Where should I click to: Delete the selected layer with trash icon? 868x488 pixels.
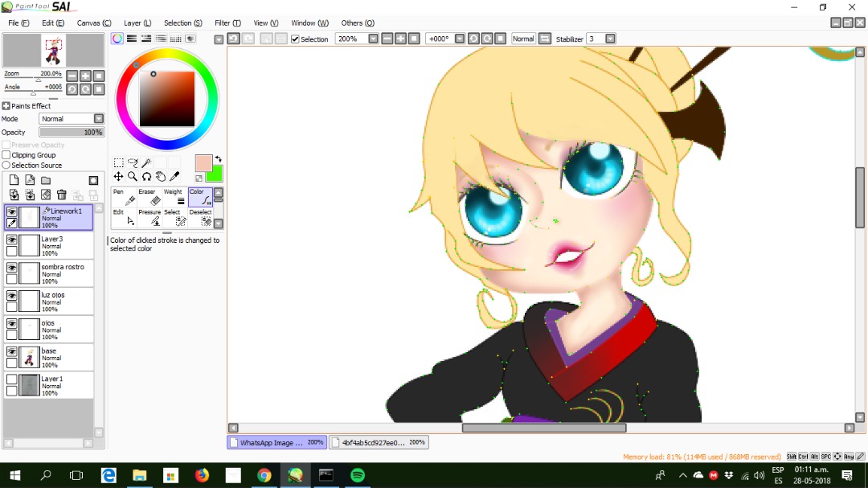[61, 195]
